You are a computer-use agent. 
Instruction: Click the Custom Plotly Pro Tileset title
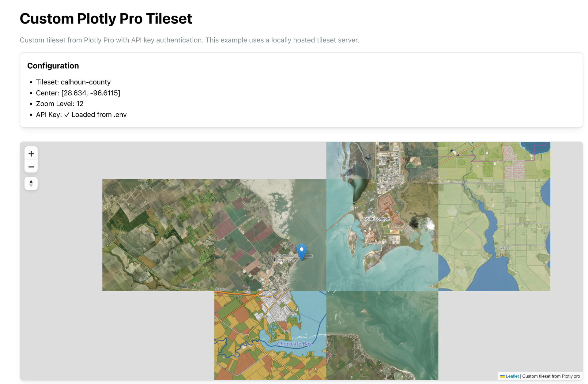pyautogui.click(x=106, y=18)
